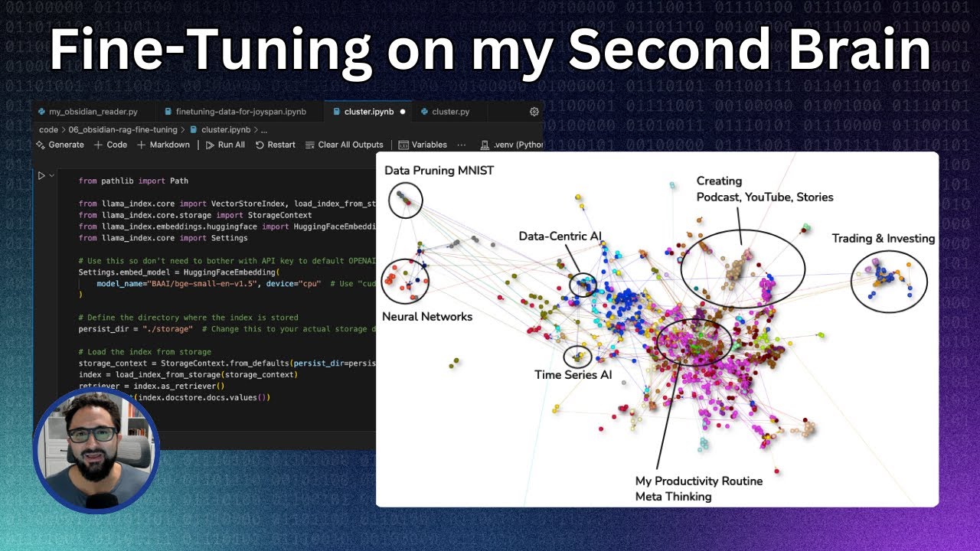Open the 06_obsidian-rag-fine-tuning breadcrumb
980x551 pixels.
(122, 129)
